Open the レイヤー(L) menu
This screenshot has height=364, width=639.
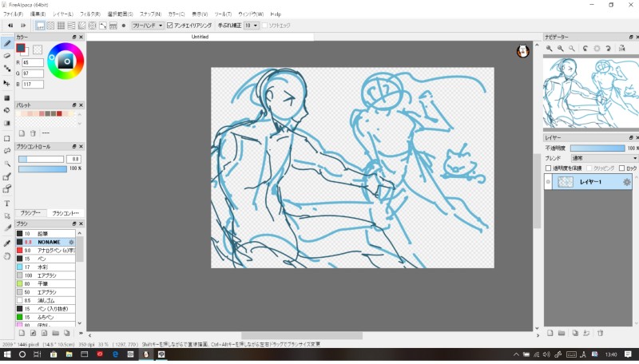click(63, 14)
